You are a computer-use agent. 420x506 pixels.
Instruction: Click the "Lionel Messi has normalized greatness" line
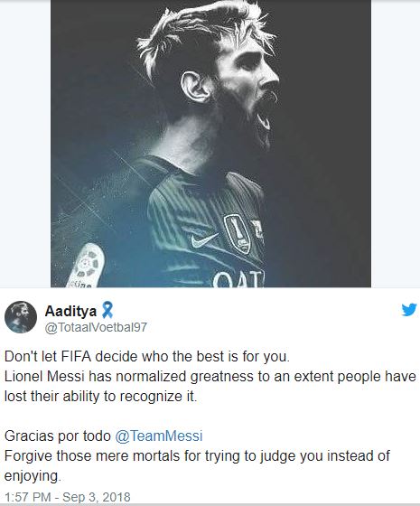tap(210, 377)
